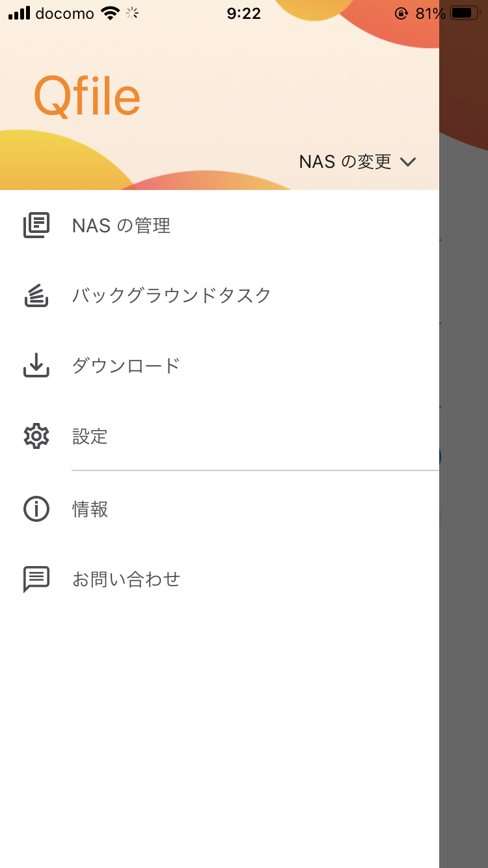
Task: Click the settings gear icon
Action: tap(36, 436)
